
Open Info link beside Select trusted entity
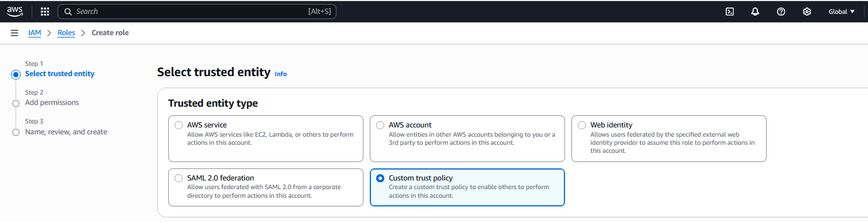(x=281, y=74)
